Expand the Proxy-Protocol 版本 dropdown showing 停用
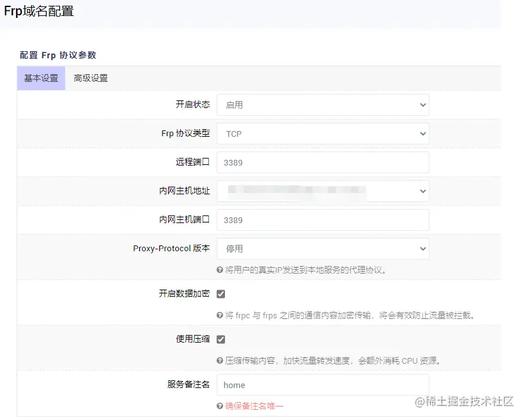Image resolution: width=526 pixels, height=420 pixels. pyautogui.click(x=323, y=249)
